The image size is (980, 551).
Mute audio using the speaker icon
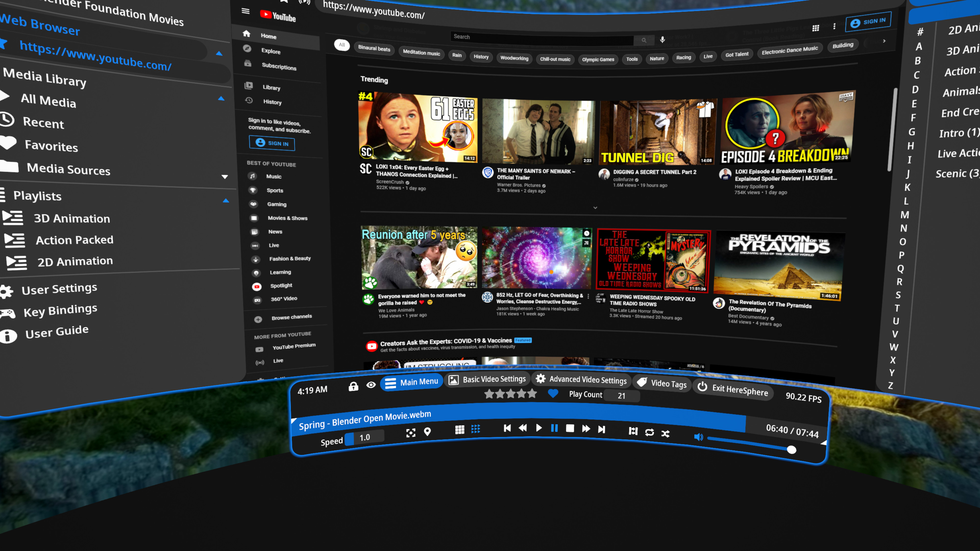(x=699, y=437)
